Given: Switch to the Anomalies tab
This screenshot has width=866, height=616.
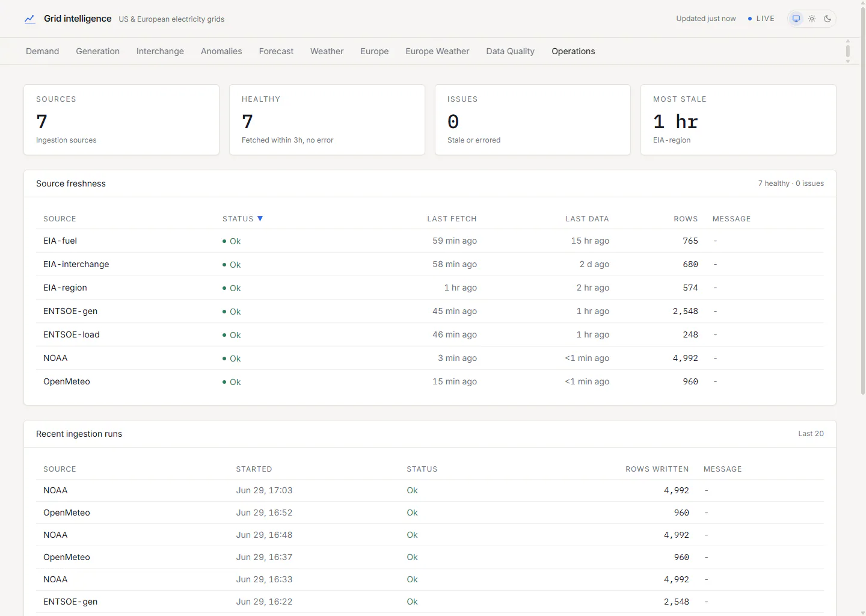Looking at the screenshot, I should [221, 51].
